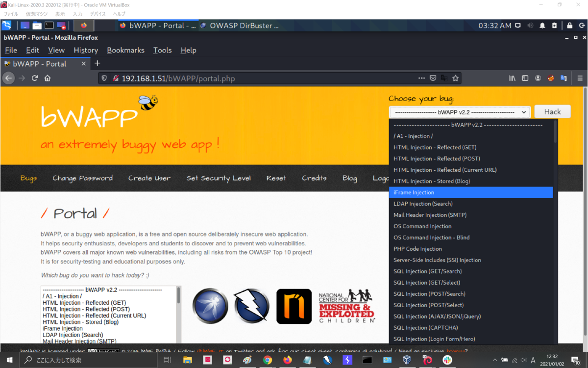Open the Kali applications menu icon
This screenshot has height=368, width=588.
(x=7, y=26)
